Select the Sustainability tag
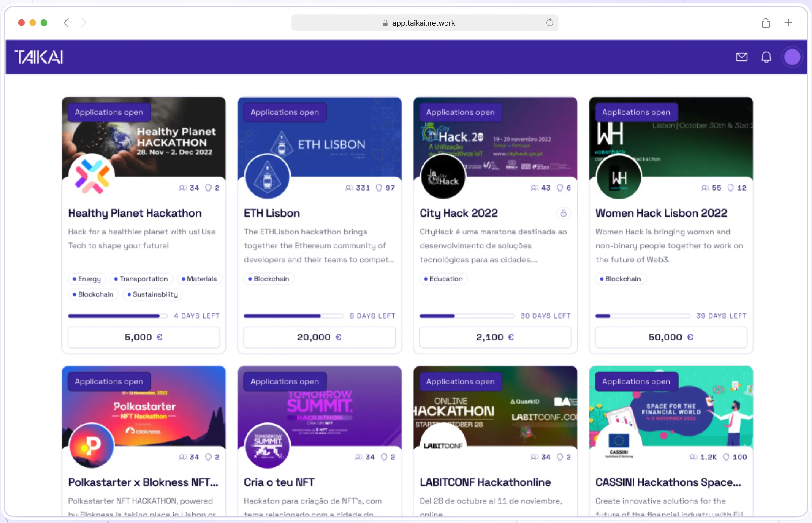 [152, 294]
